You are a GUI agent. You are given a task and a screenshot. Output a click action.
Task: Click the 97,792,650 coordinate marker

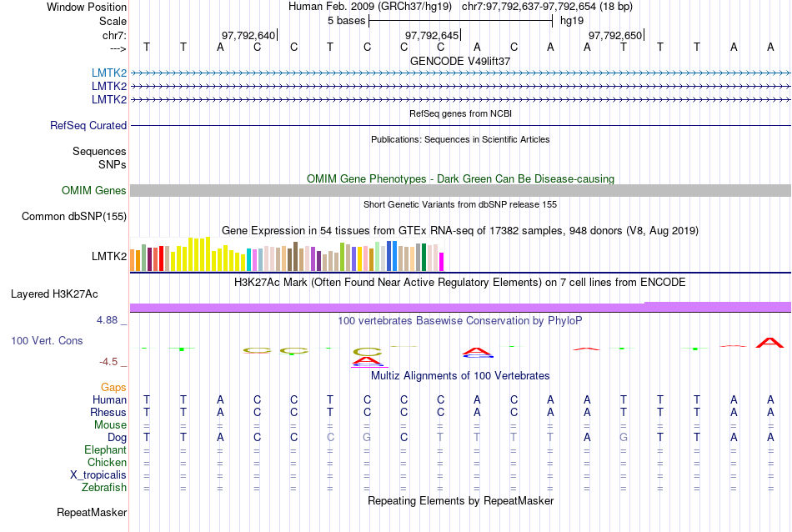[x=615, y=35]
